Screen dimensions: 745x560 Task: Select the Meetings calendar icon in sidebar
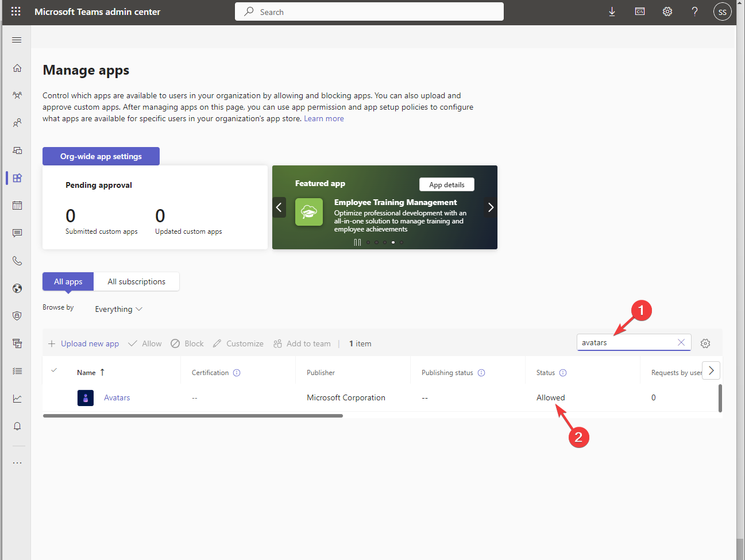[x=17, y=205]
